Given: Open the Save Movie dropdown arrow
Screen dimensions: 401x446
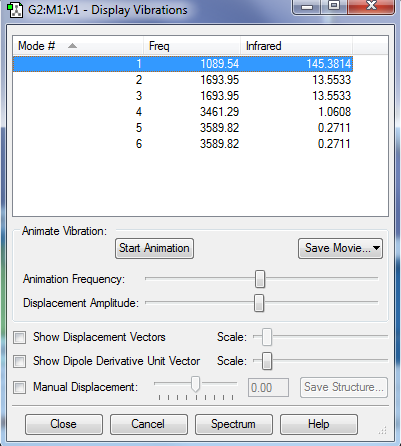Looking at the screenshot, I should 376,248.
